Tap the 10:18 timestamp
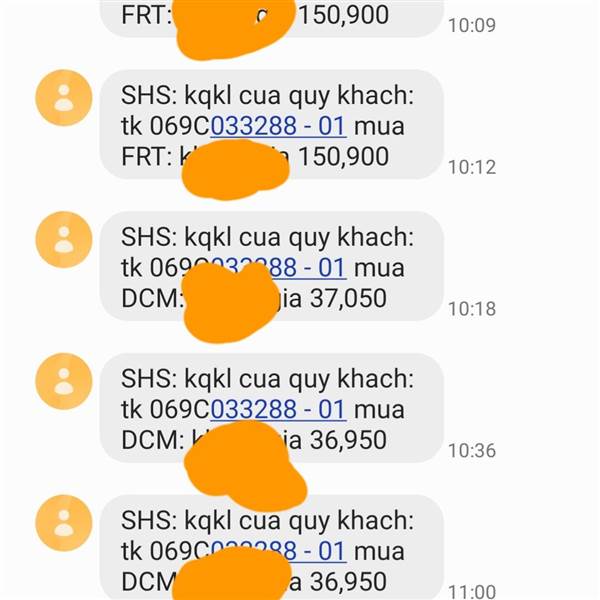The width and height of the screenshot is (600, 600). click(472, 309)
